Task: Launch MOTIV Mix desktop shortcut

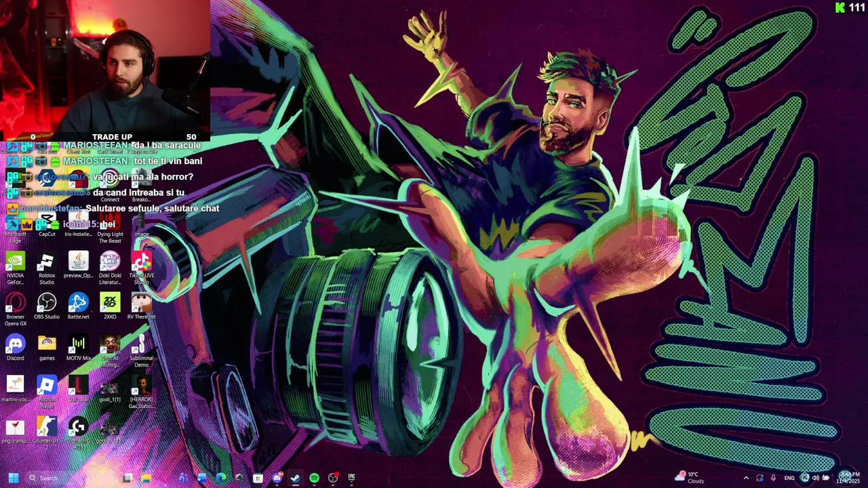Action: click(x=78, y=348)
